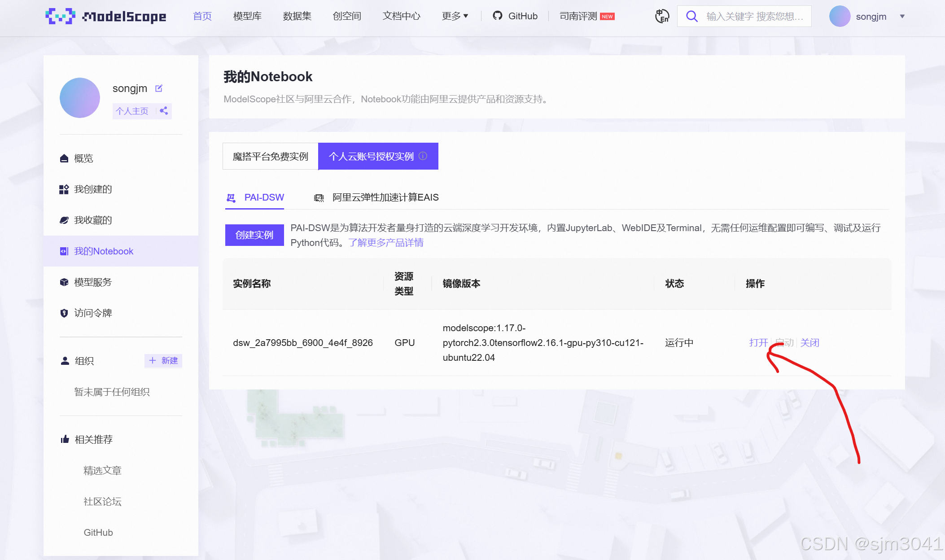The height and width of the screenshot is (560, 945).
Task: Click the 模型服务 cube icon
Action: [64, 282]
